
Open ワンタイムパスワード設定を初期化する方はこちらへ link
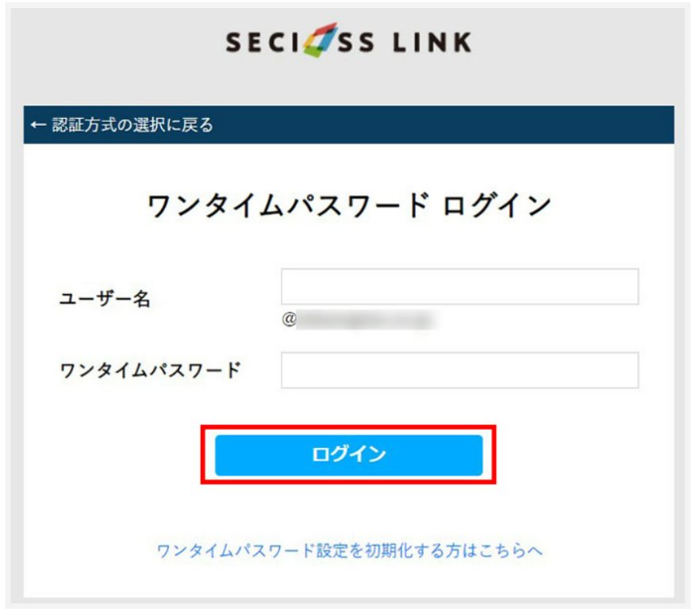(350, 551)
